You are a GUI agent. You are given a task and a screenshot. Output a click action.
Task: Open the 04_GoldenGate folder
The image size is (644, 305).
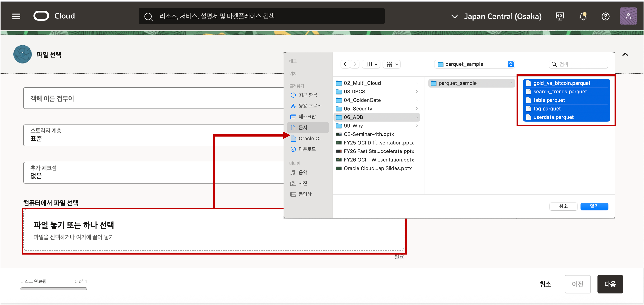377,100
